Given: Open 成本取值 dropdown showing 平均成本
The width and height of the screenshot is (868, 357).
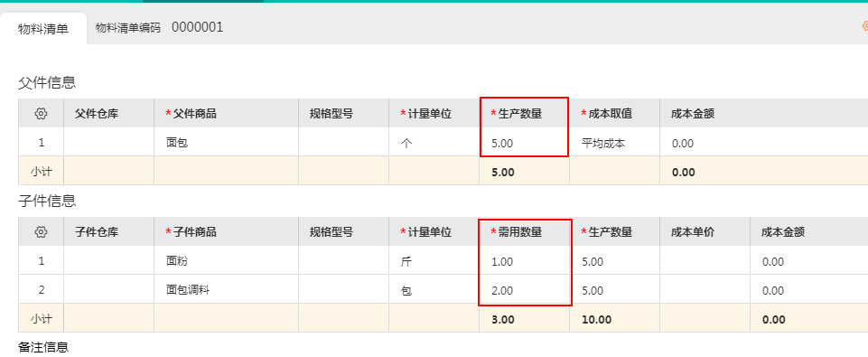Looking at the screenshot, I should click(614, 143).
